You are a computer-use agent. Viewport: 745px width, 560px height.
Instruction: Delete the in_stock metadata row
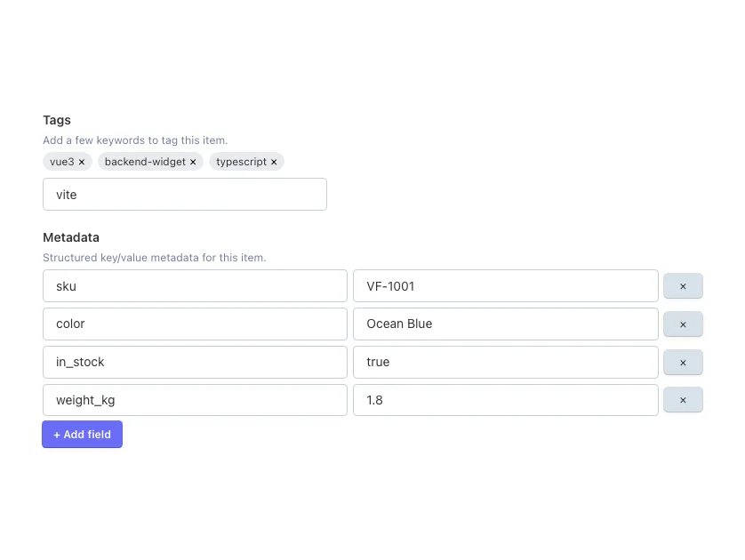[683, 363]
